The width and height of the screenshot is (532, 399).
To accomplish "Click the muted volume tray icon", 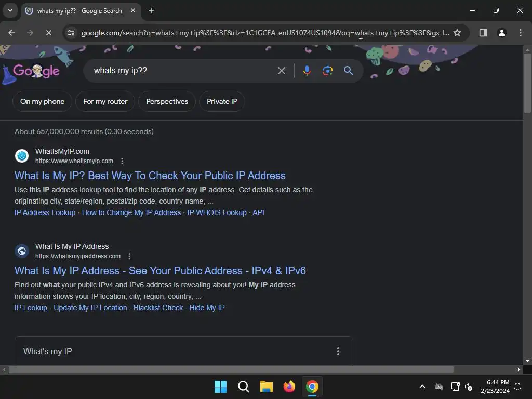I will tap(469, 387).
